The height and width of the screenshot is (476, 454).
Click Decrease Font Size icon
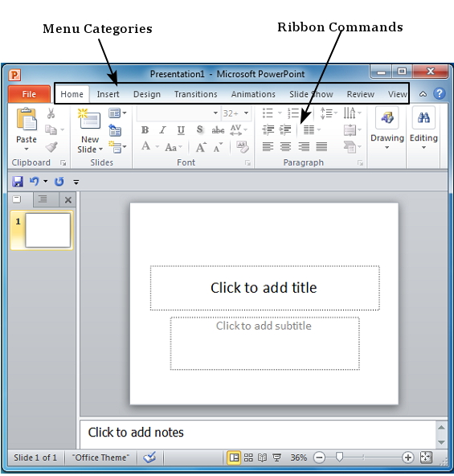(218, 147)
